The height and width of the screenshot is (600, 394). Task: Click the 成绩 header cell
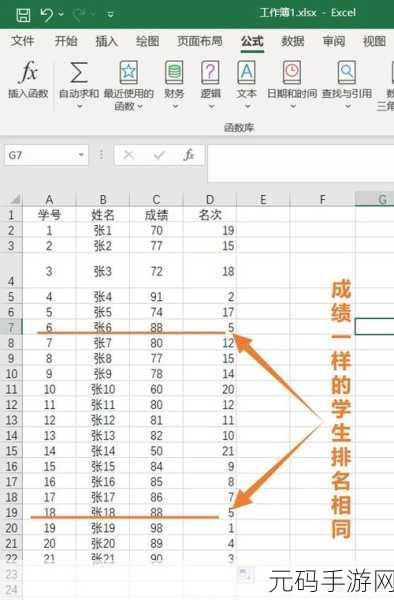(x=156, y=215)
